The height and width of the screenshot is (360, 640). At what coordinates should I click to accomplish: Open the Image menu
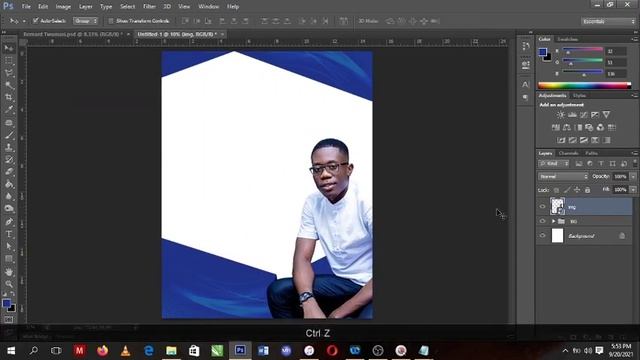[63, 7]
